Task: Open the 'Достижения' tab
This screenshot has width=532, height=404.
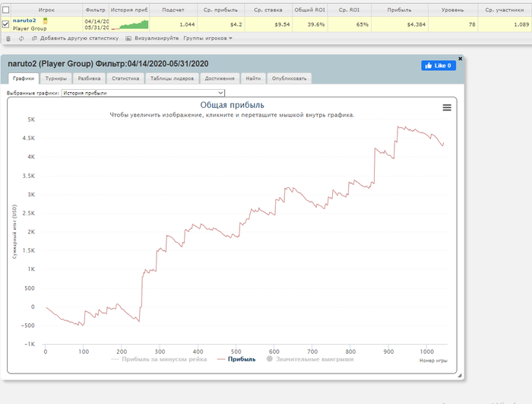Action: pos(220,78)
